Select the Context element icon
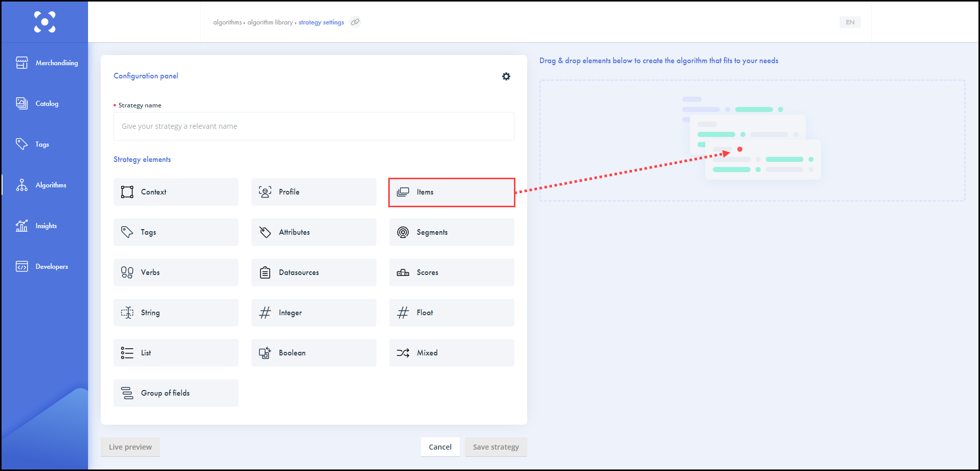This screenshot has height=471, width=980. pos(127,192)
